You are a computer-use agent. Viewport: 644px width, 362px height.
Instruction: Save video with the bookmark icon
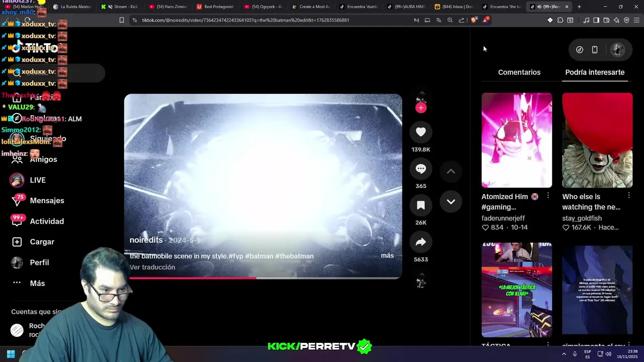421,205
